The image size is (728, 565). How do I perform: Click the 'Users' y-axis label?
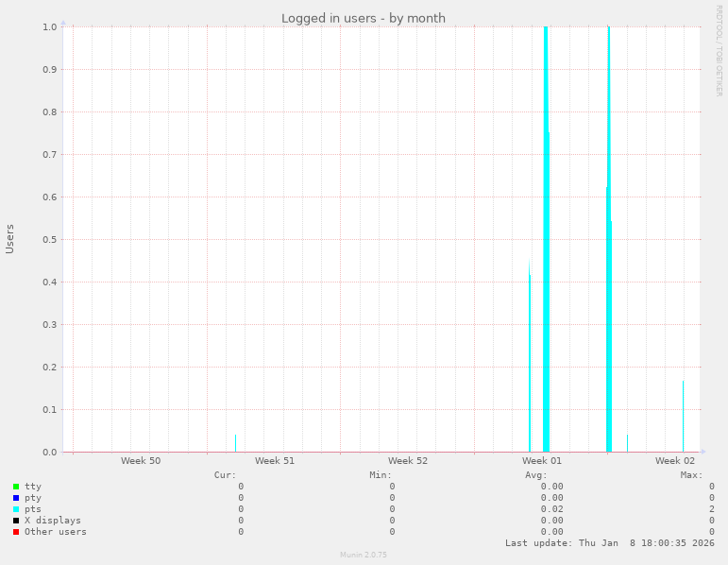[x=10, y=238]
